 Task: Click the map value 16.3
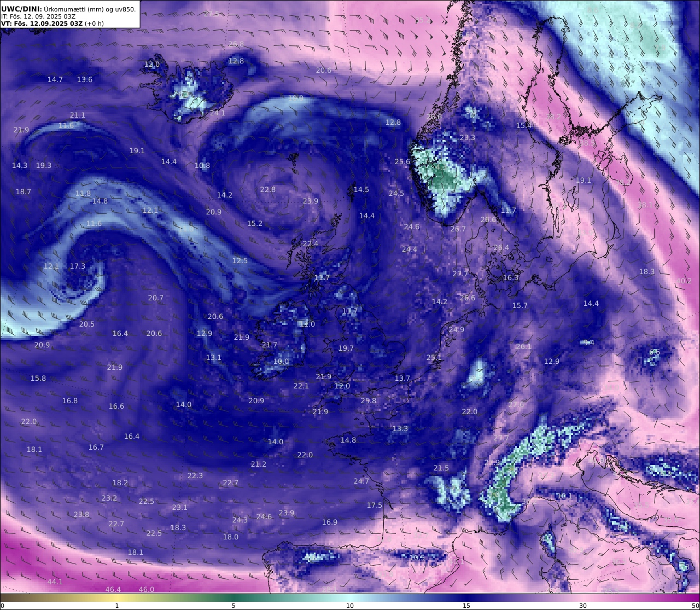(511, 277)
